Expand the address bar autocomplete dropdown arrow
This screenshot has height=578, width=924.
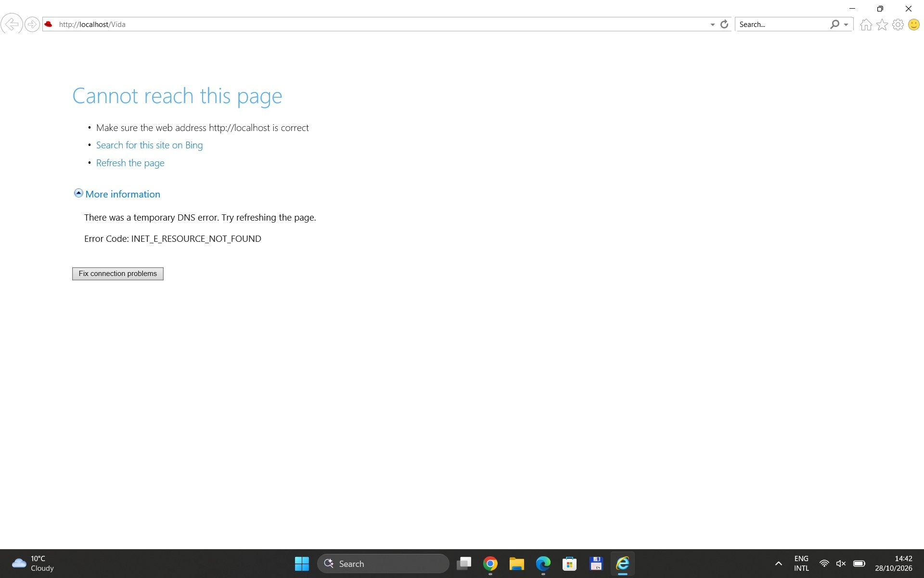[x=713, y=25]
